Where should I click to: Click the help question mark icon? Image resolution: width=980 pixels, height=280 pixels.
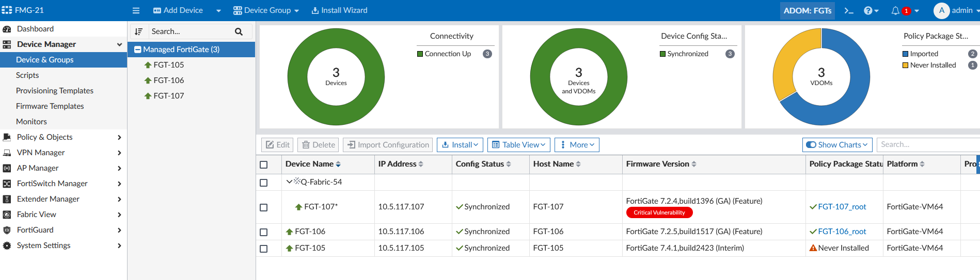[868, 10]
